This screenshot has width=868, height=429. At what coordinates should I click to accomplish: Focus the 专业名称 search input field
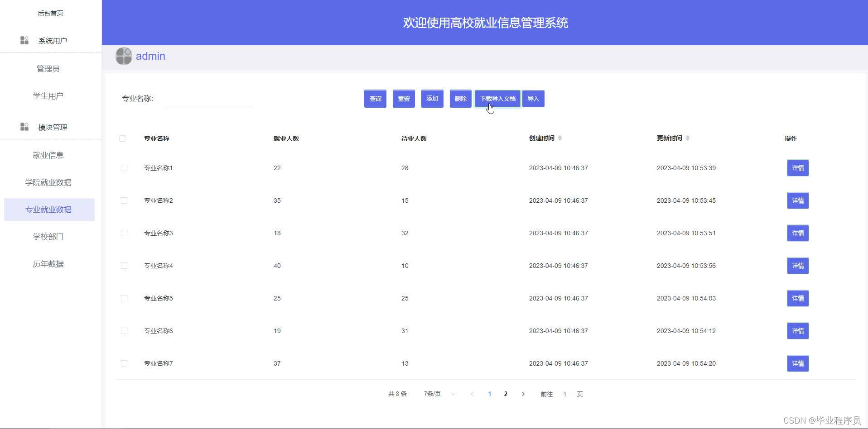(x=207, y=99)
